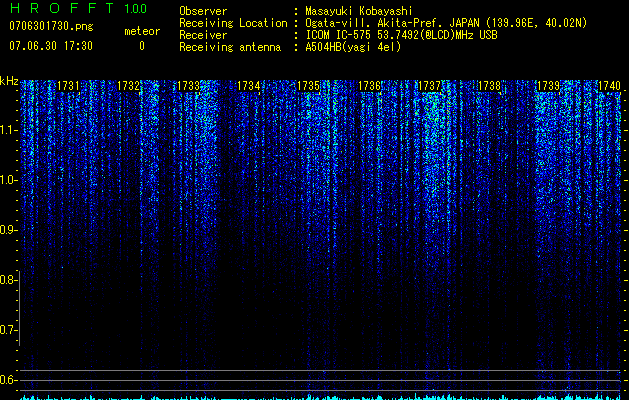Click the 0.8 frequency axis label
Image resolution: width=629 pixels, height=400 pixels.
click(7, 280)
